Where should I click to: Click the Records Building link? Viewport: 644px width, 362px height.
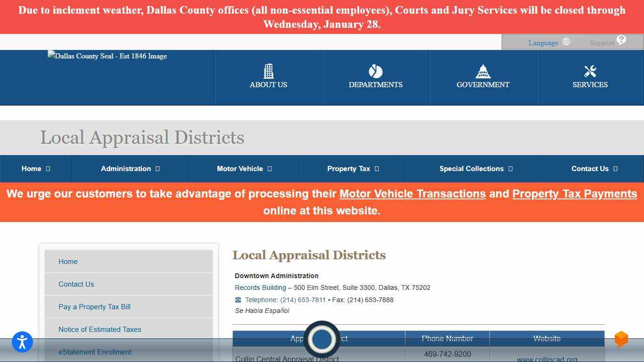pyautogui.click(x=260, y=288)
